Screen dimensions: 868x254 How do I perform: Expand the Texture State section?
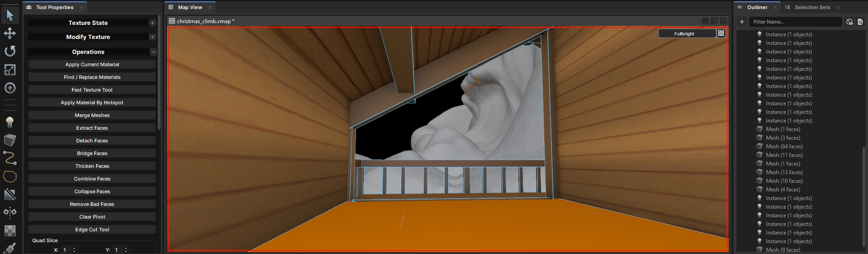coord(152,23)
